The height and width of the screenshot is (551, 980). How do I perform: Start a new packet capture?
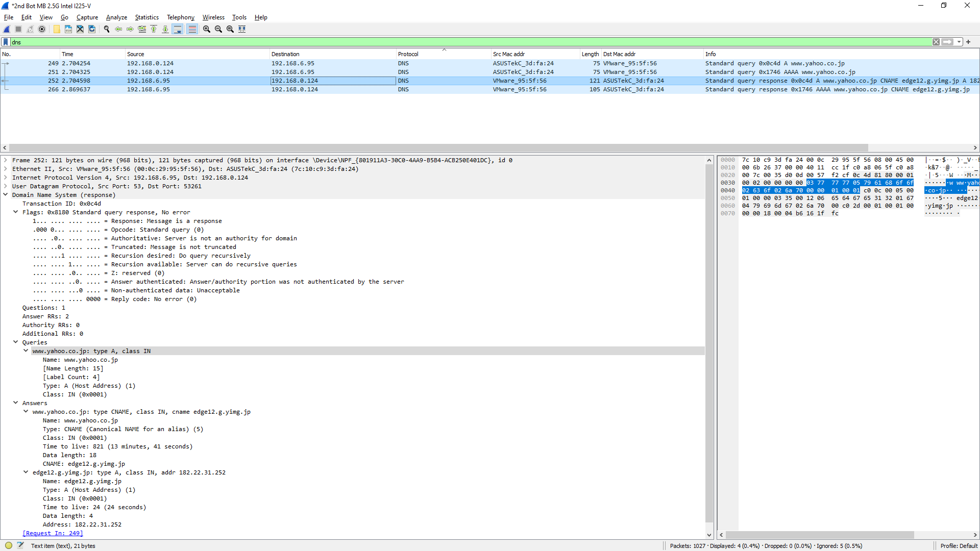pyautogui.click(x=6, y=29)
